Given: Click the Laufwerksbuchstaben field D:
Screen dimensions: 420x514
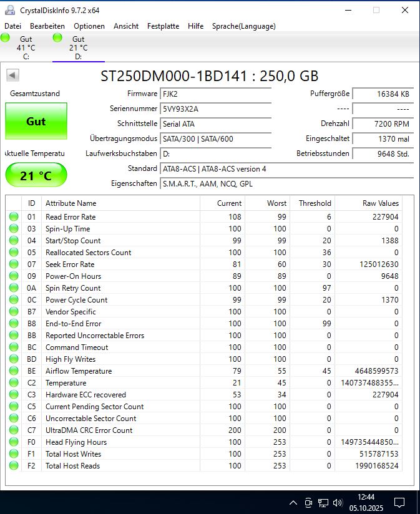Looking at the screenshot, I should (216, 153).
